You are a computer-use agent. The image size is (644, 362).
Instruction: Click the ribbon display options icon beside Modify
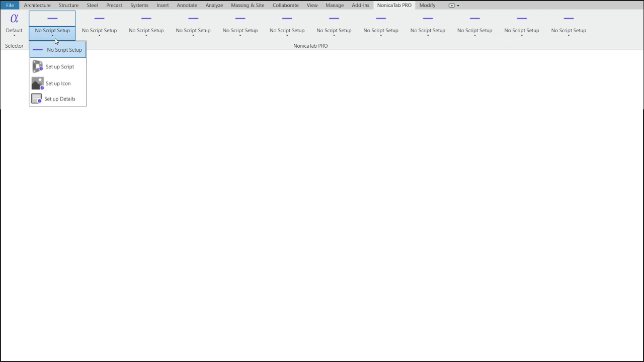point(453,6)
